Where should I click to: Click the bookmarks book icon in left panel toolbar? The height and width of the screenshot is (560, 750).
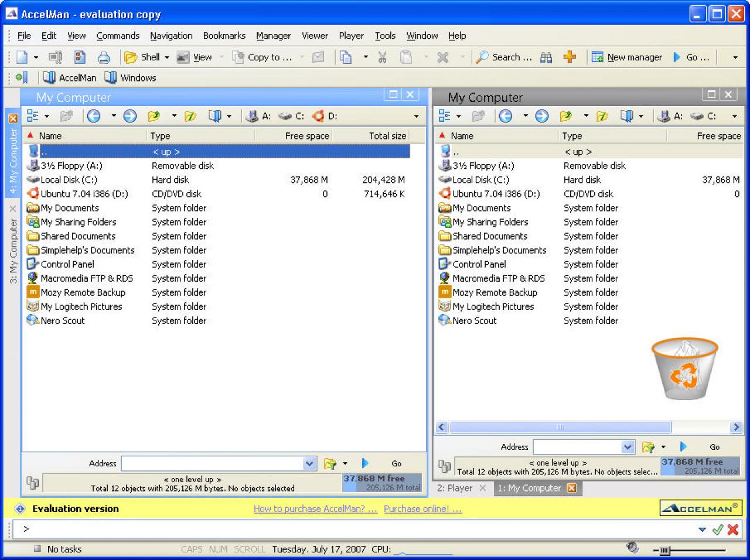pyautogui.click(x=215, y=116)
